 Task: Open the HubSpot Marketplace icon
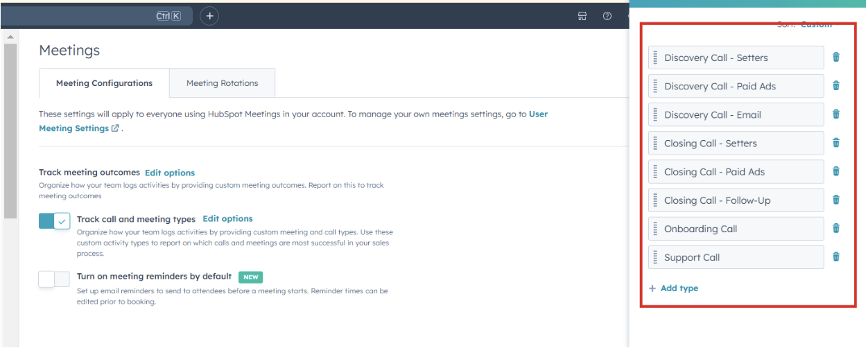(x=582, y=16)
